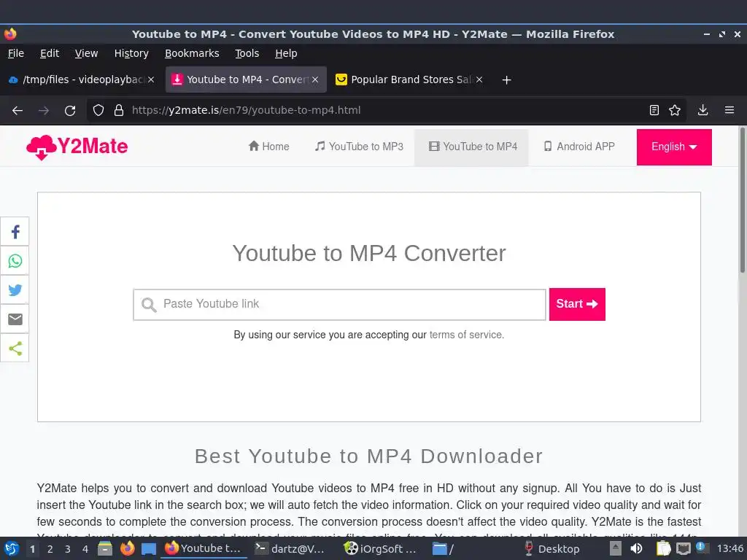The width and height of the screenshot is (747, 560).
Task: Open the iOrgSoft taskbar window
Action: (x=381, y=549)
